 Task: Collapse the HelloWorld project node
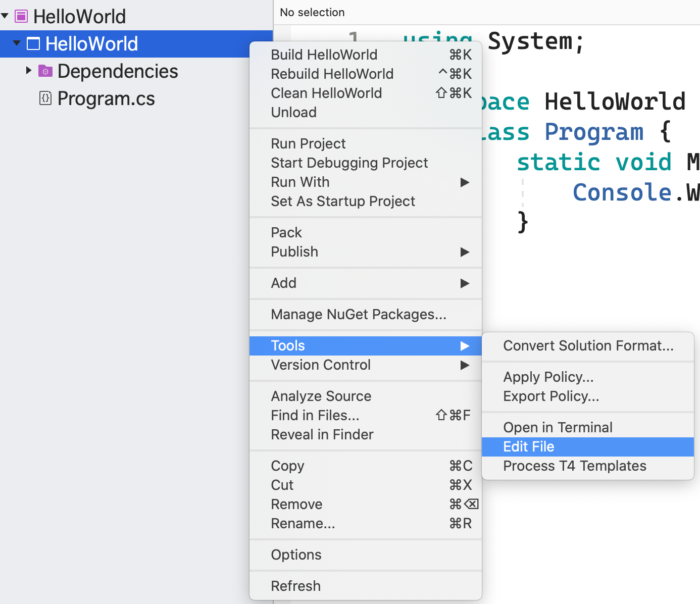[17, 43]
